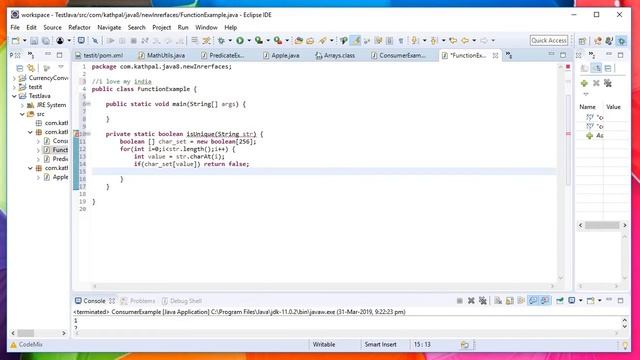This screenshot has height=360, width=640.
Task: Click the add expression green plus icon
Action: [x=584, y=83]
